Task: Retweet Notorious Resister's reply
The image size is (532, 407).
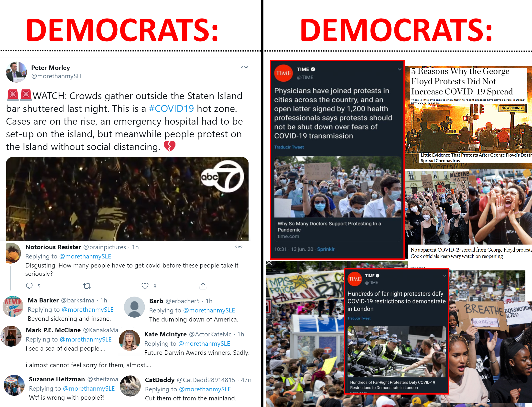Action: coord(87,286)
